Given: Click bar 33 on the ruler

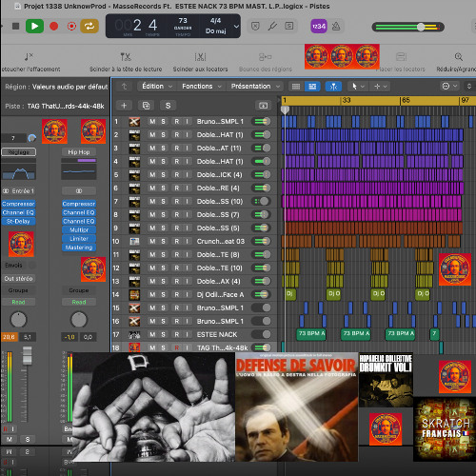Looking at the screenshot, I should [x=347, y=100].
